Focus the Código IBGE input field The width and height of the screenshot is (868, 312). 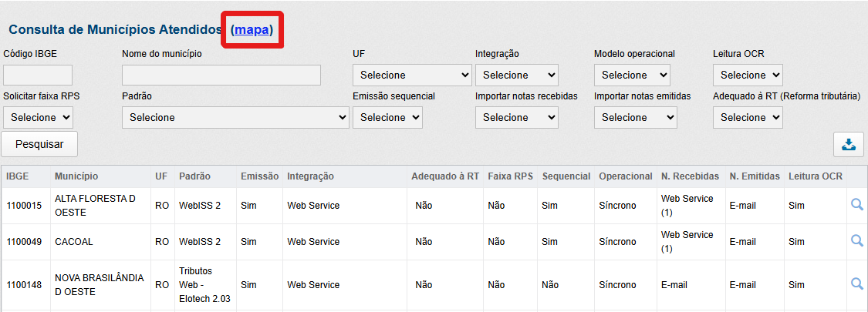38,75
